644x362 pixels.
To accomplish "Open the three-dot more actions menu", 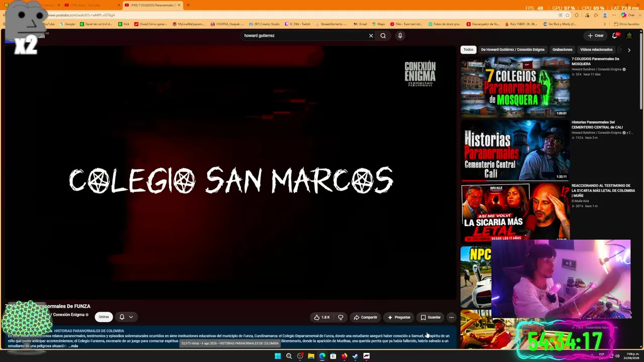I will pyautogui.click(x=451, y=317).
